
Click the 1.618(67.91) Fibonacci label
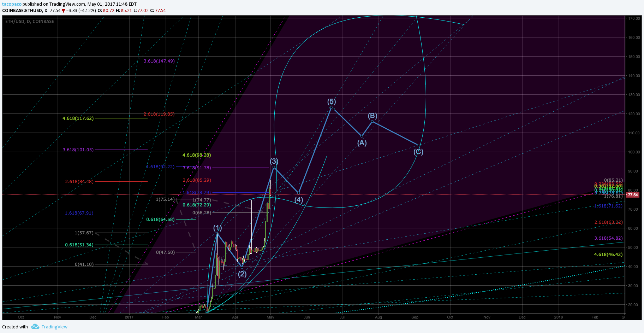coord(79,213)
